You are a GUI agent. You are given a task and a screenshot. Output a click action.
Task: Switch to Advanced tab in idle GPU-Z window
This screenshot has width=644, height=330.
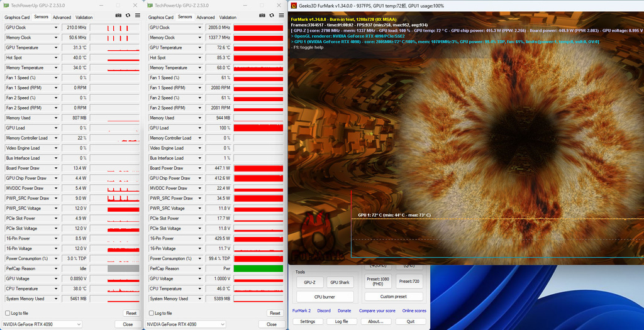pyautogui.click(x=62, y=17)
